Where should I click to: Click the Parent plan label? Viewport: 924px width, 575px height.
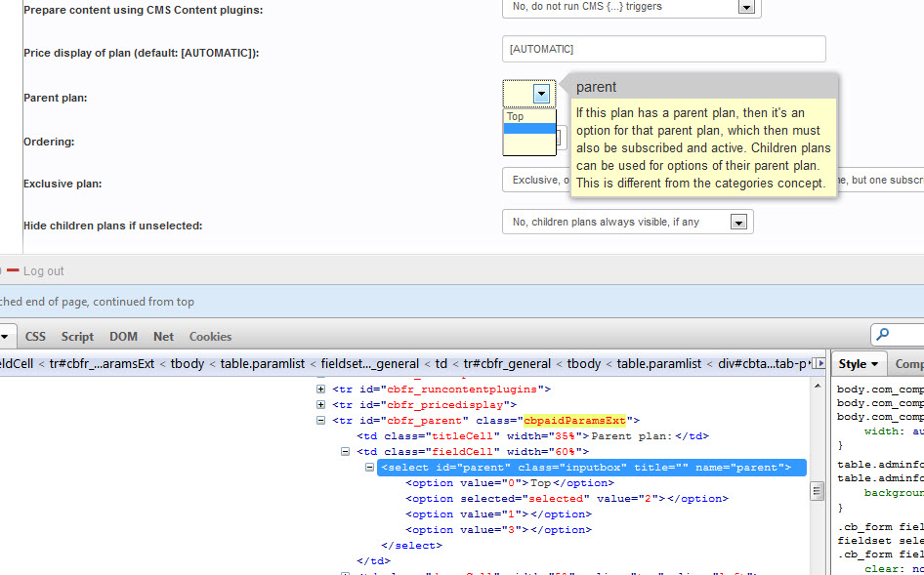tap(56, 98)
